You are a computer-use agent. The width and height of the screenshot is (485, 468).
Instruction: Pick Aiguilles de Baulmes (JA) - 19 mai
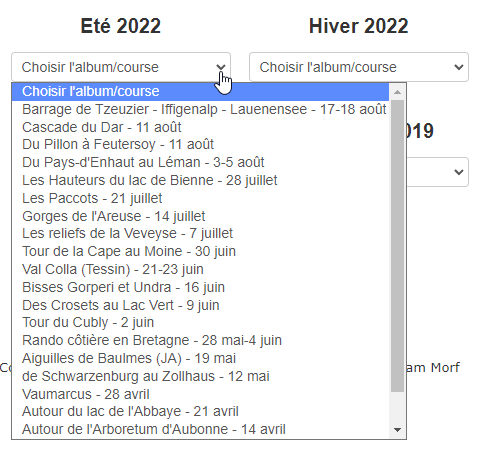pos(200,359)
